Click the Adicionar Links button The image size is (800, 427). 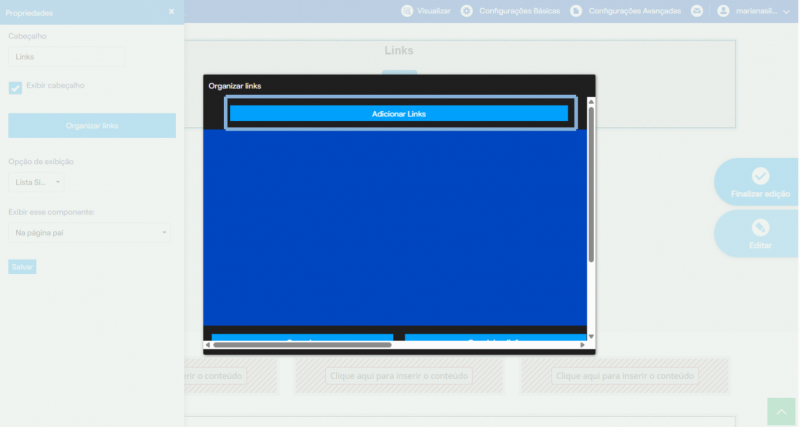(x=398, y=114)
